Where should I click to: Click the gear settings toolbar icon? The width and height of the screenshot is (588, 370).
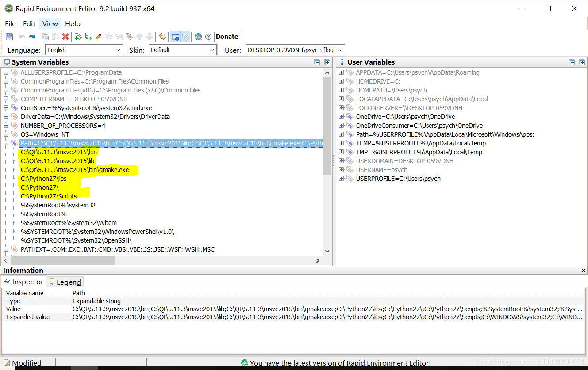coord(162,37)
